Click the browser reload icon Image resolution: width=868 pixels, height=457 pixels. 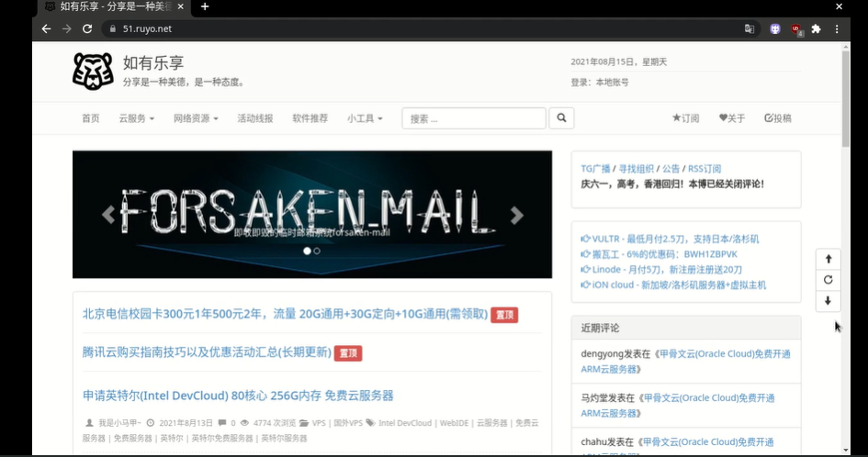click(87, 29)
